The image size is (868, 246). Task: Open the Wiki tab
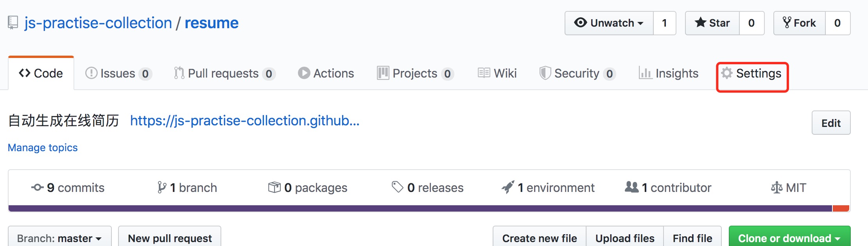[497, 73]
